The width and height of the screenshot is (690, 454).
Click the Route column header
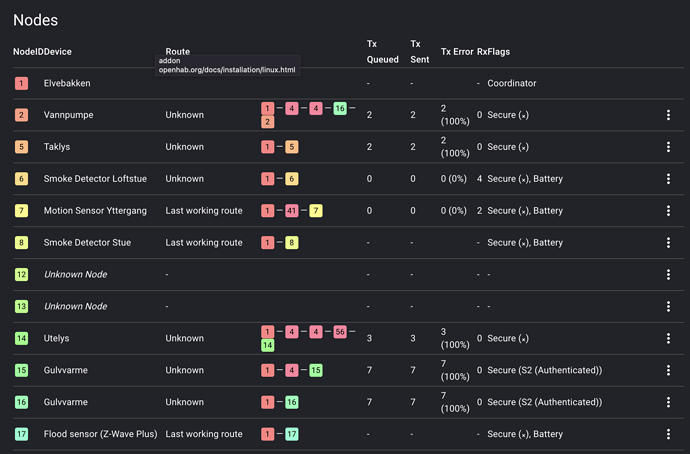click(178, 51)
